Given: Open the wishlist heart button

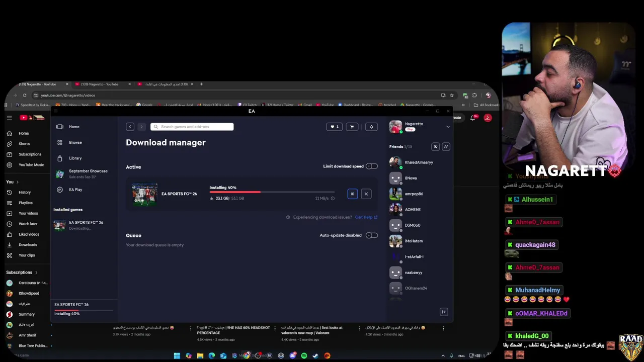Looking at the screenshot, I should tap(334, 127).
